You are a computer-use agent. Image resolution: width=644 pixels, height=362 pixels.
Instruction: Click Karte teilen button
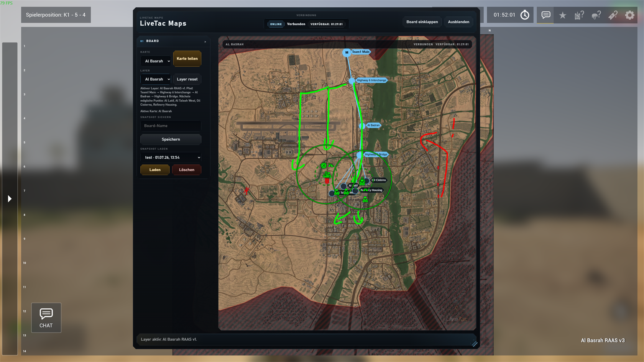[187, 59]
